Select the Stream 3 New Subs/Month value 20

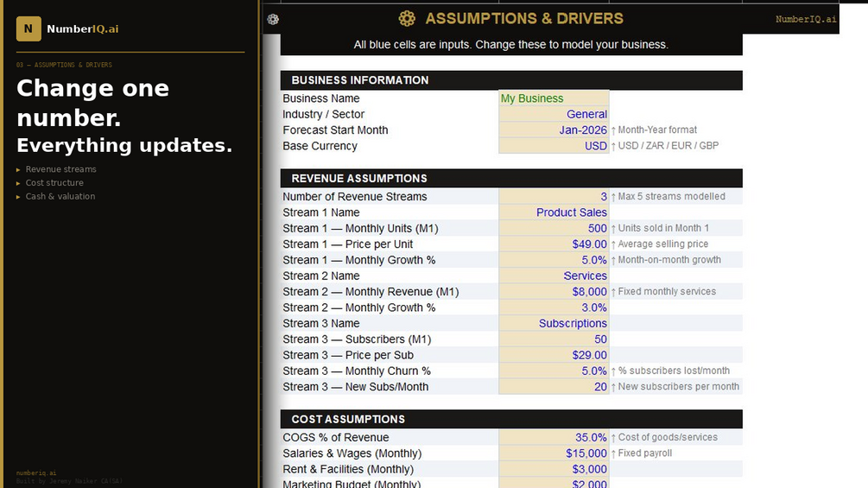click(554, 387)
